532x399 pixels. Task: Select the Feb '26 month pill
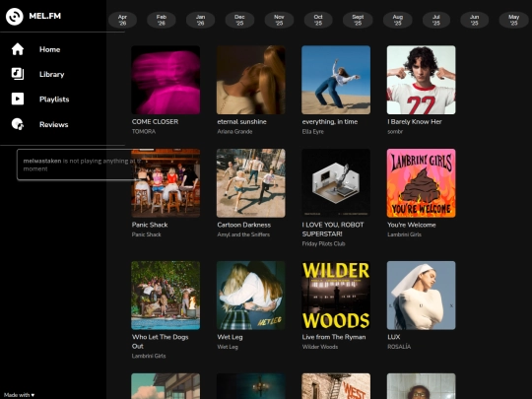click(162, 20)
